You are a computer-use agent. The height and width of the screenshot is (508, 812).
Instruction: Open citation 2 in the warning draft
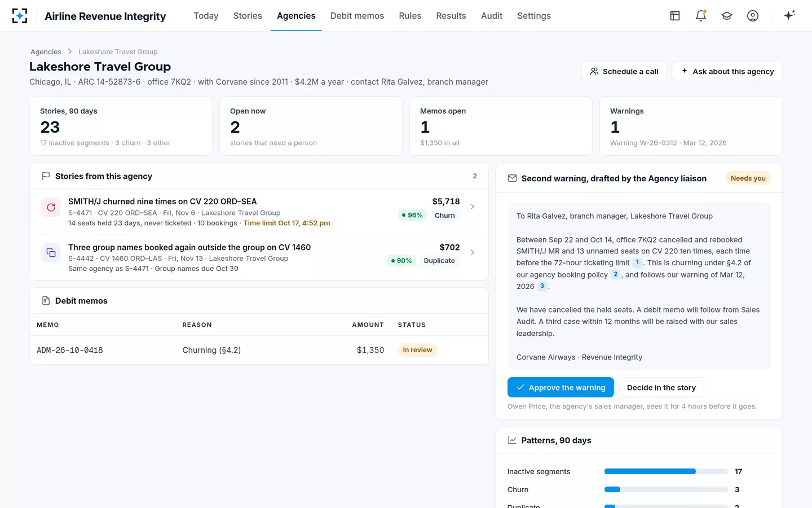[615, 274]
